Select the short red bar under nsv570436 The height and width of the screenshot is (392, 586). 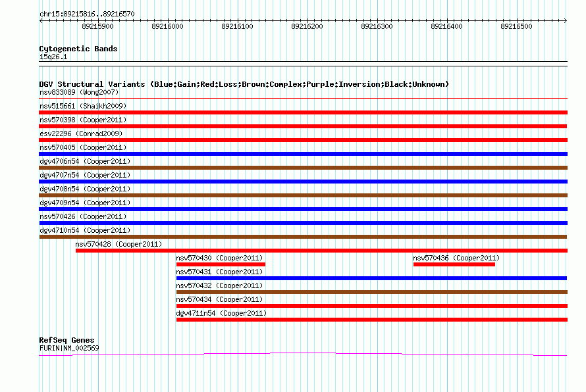click(x=454, y=264)
